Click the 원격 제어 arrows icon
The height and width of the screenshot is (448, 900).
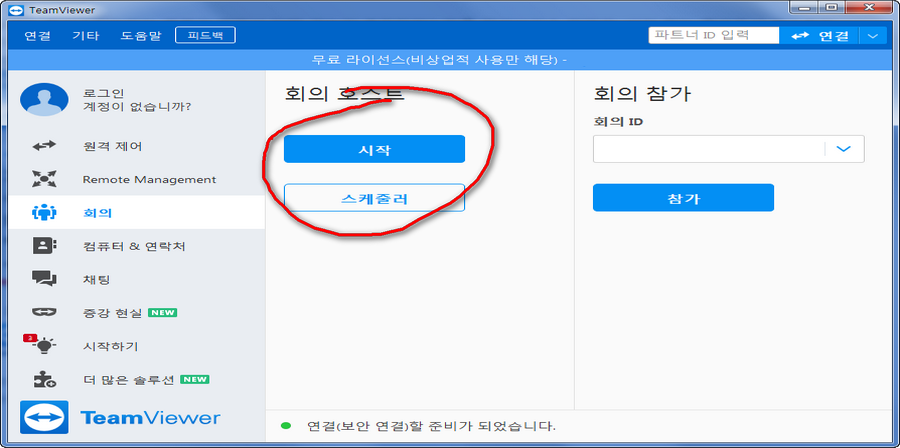coord(44,146)
